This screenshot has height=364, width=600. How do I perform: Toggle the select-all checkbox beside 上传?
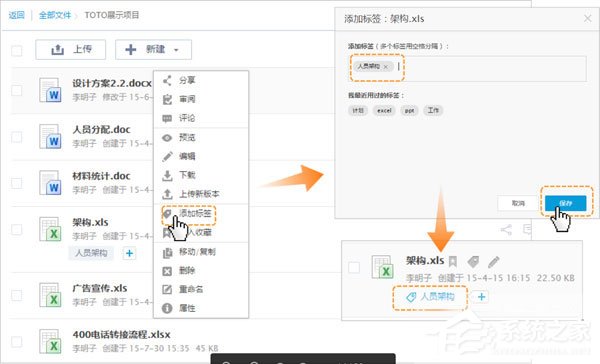tap(16, 51)
